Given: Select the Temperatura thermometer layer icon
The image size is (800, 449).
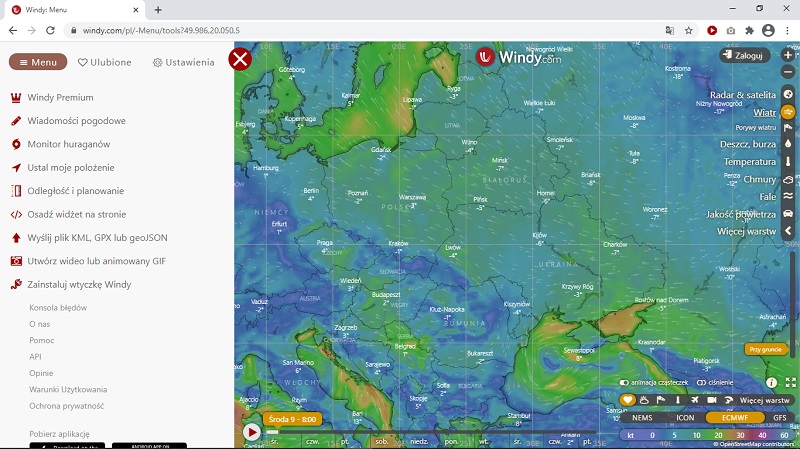Looking at the screenshot, I should point(788,162).
